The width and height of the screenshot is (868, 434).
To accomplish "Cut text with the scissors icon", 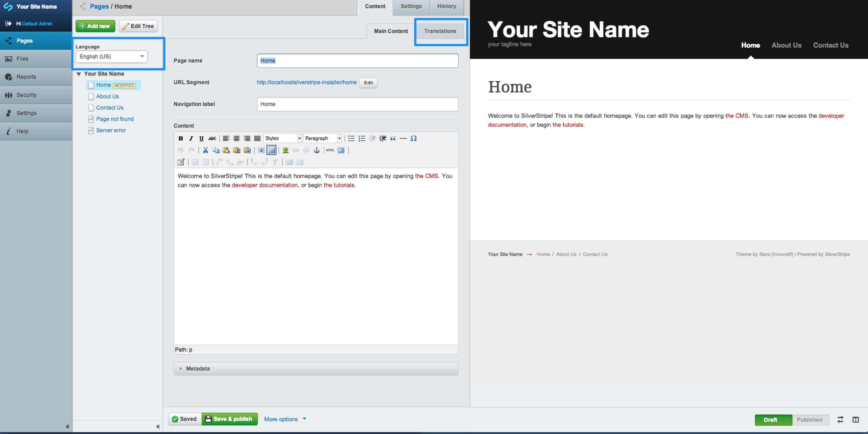I will pos(205,150).
